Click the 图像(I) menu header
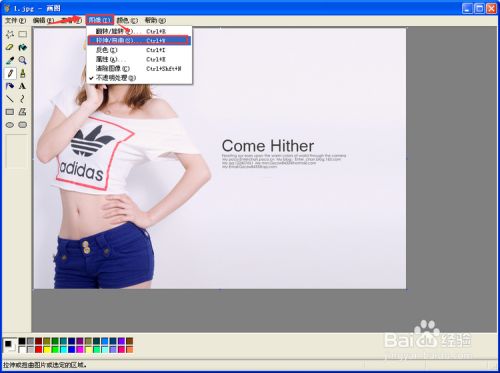 pyautogui.click(x=99, y=20)
